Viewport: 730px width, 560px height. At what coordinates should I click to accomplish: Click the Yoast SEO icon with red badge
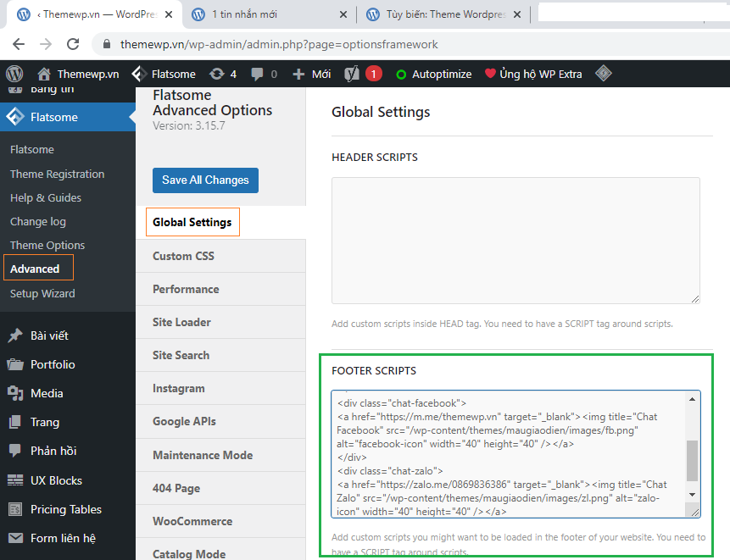pyautogui.click(x=356, y=74)
